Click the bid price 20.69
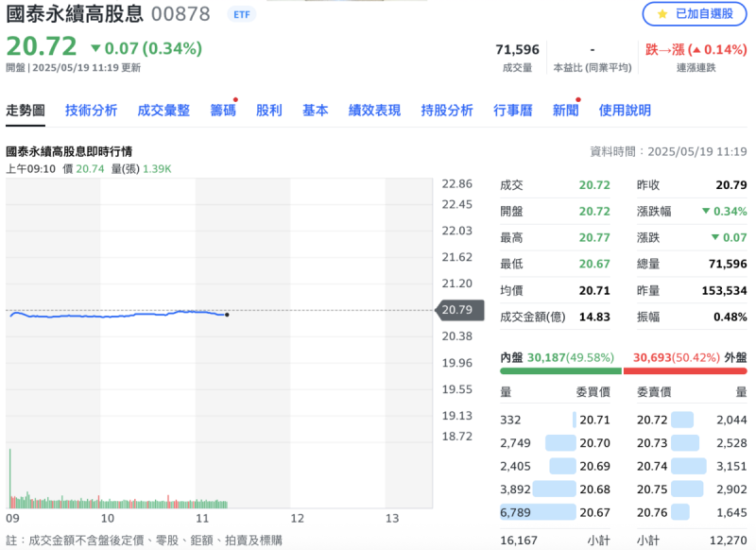The width and height of the screenshot is (756, 550). [594, 466]
